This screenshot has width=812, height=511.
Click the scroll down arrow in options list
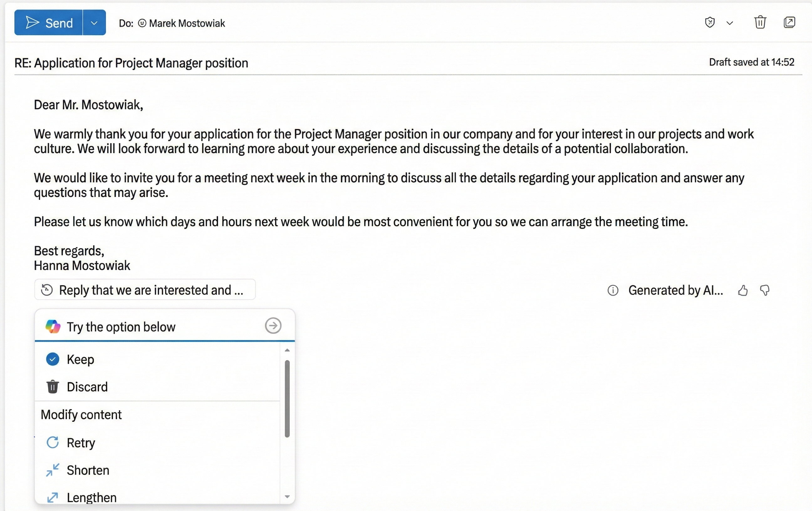pos(287,497)
